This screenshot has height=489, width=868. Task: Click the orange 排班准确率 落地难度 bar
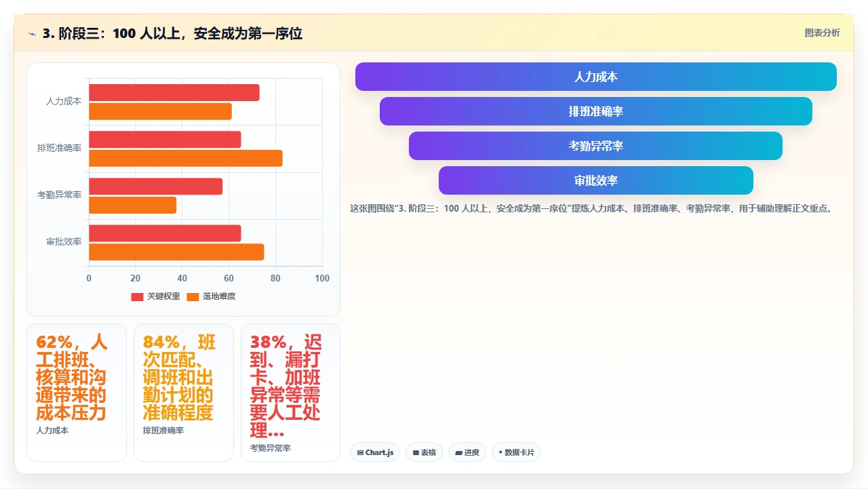pos(186,158)
